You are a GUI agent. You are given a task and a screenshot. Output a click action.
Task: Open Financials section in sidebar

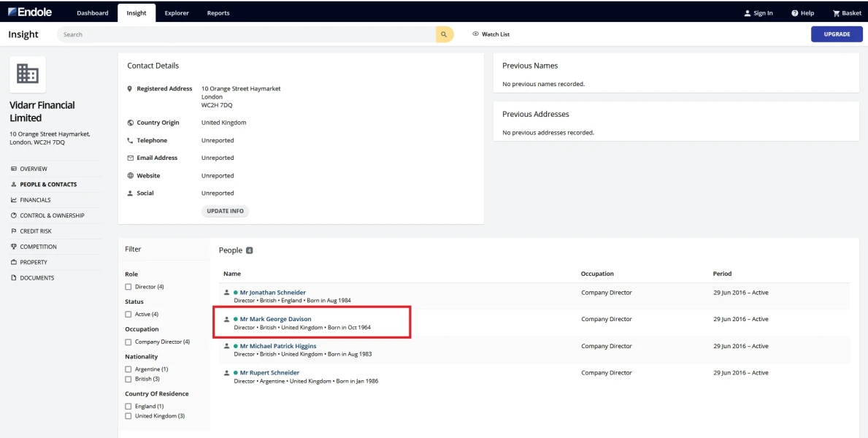[x=35, y=200]
